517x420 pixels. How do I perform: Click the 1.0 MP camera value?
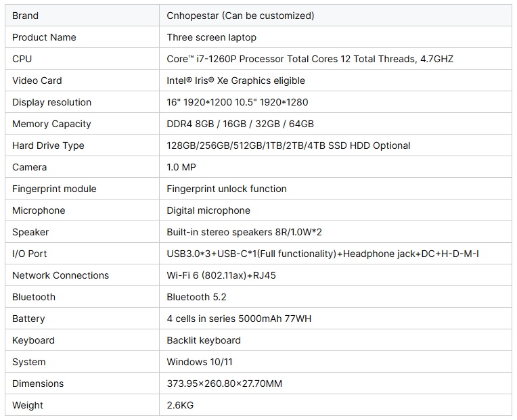tap(181, 167)
